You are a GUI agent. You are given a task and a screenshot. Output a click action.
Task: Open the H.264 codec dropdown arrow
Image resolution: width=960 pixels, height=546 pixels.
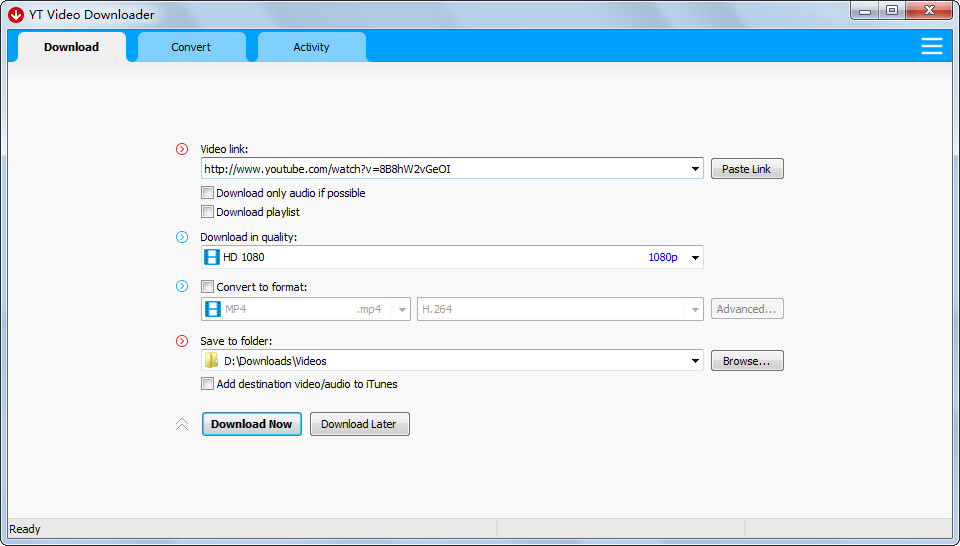pos(696,310)
